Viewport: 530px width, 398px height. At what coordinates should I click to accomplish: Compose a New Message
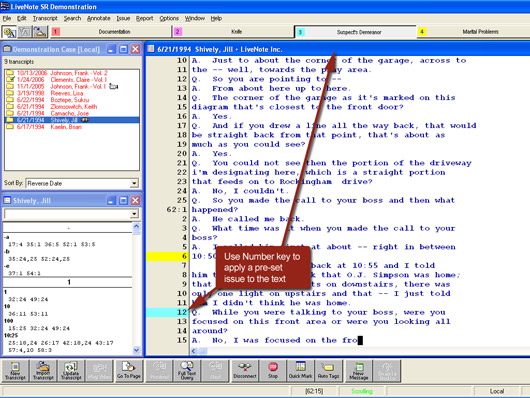358,371
